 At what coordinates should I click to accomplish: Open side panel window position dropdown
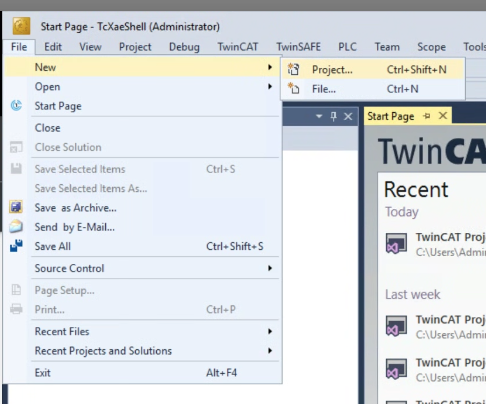(319, 116)
